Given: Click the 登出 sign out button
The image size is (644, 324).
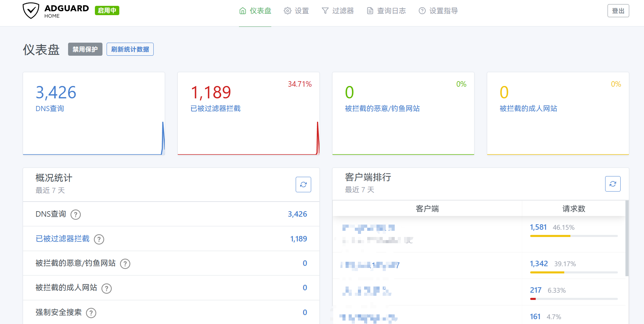Looking at the screenshot, I should point(618,11).
